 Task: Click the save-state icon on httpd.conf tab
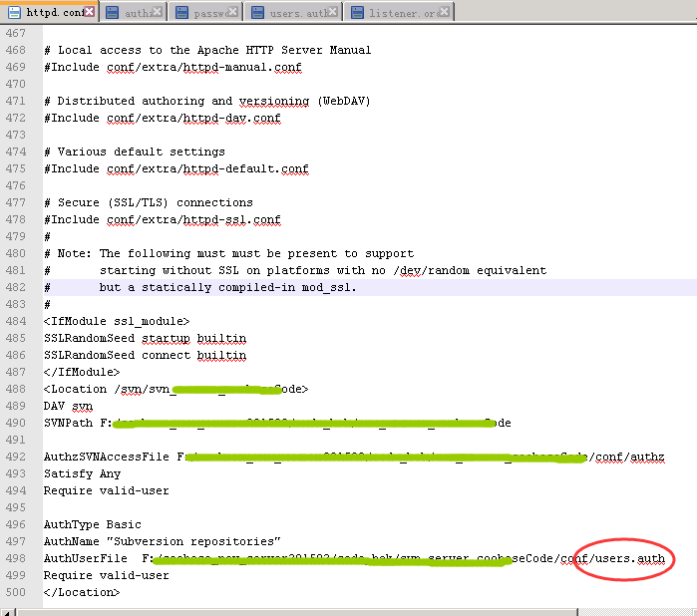tap(14, 12)
